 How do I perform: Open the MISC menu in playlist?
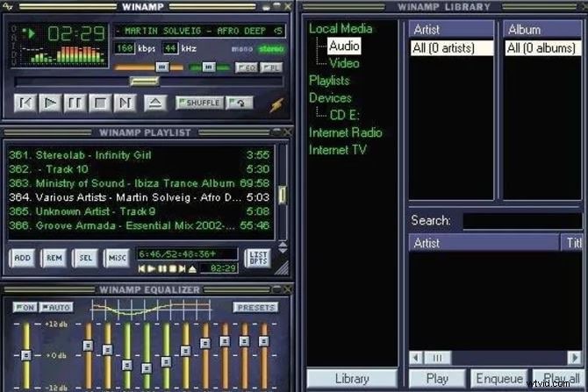click(x=117, y=258)
